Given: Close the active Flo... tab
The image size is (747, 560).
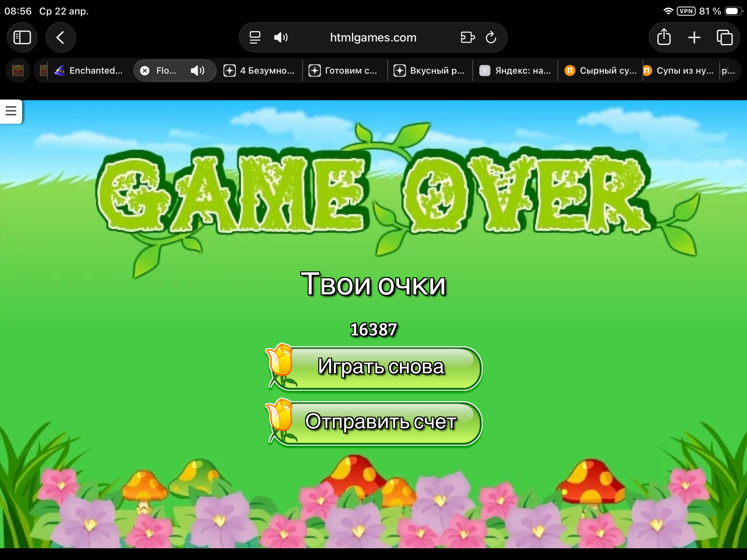Looking at the screenshot, I should point(145,71).
